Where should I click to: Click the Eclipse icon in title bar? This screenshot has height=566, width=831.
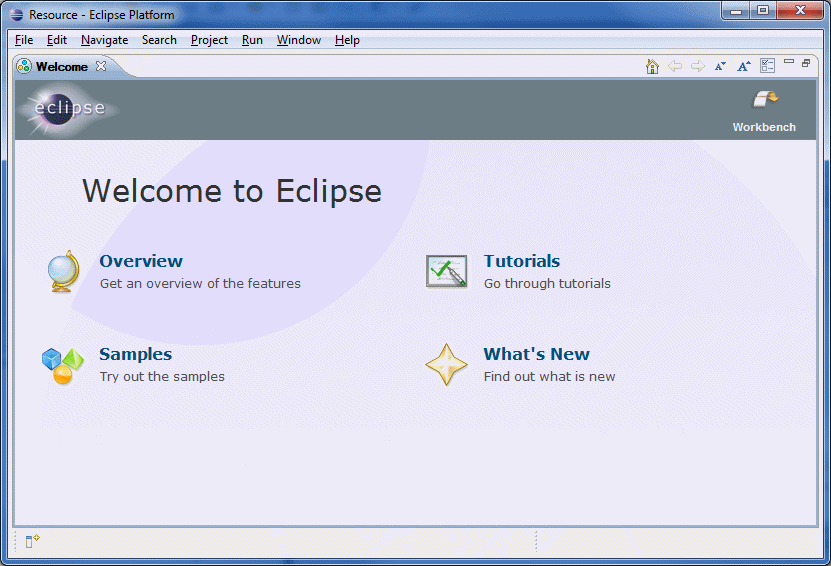(16, 15)
